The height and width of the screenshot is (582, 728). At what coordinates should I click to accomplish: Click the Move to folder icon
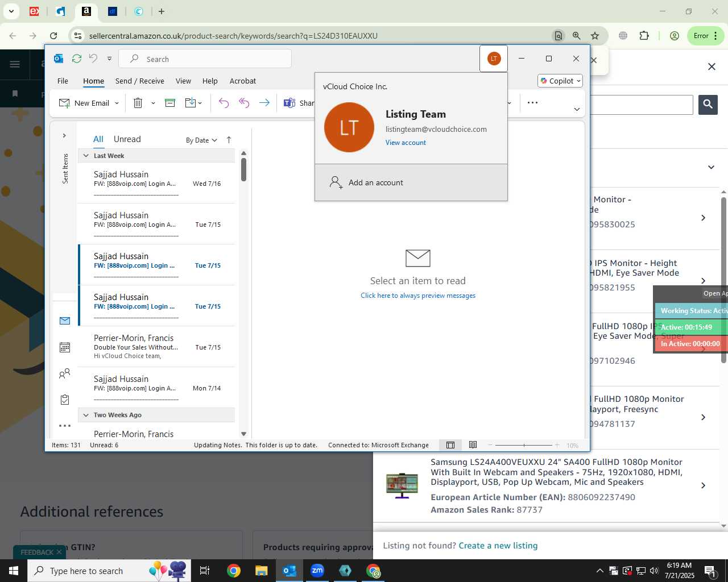click(x=191, y=103)
